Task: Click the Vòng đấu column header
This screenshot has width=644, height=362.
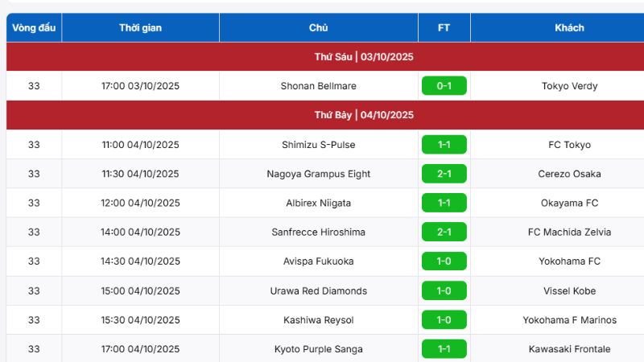Action: click(34, 27)
